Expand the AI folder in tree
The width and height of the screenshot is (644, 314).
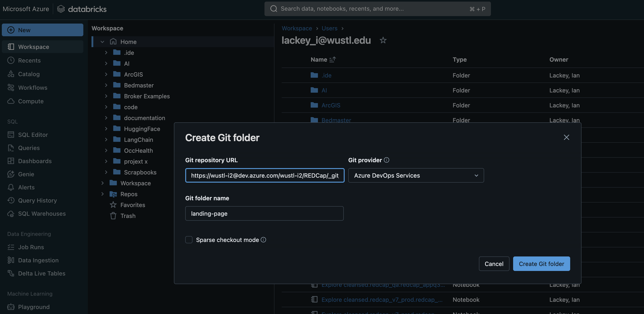pyautogui.click(x=106, y=63)
